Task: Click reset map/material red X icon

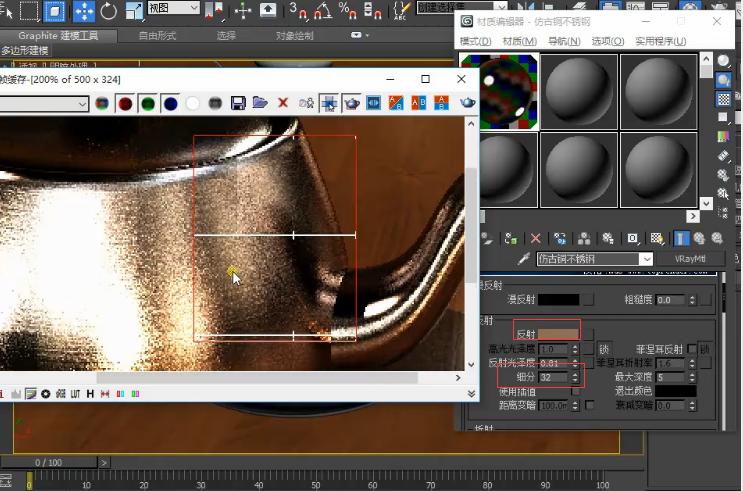Action: 535,238
